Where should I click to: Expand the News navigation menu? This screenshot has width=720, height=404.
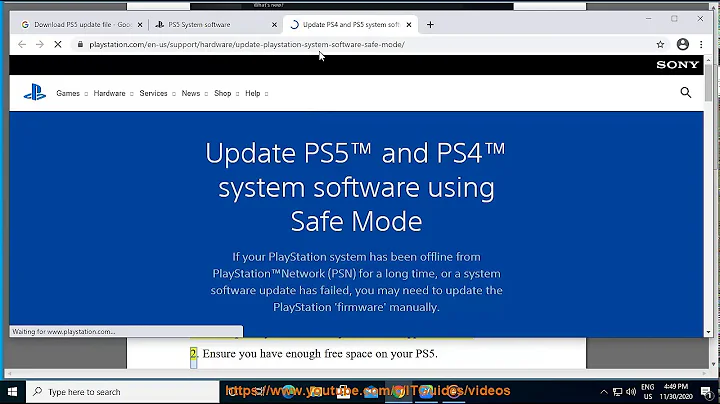pyautogui.click(x=195, y=93)
